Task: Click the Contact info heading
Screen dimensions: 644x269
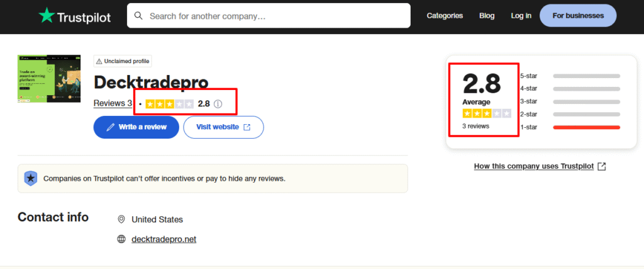Action: point(53,217)
